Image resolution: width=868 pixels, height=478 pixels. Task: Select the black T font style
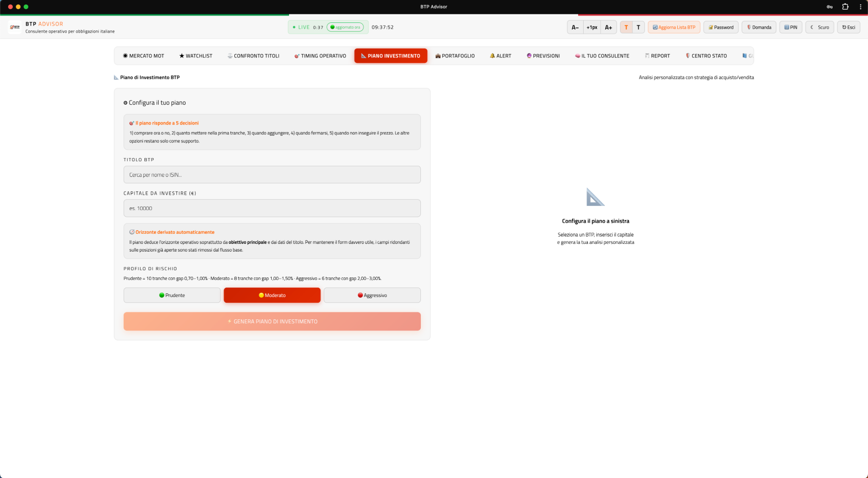pos(638,27)
